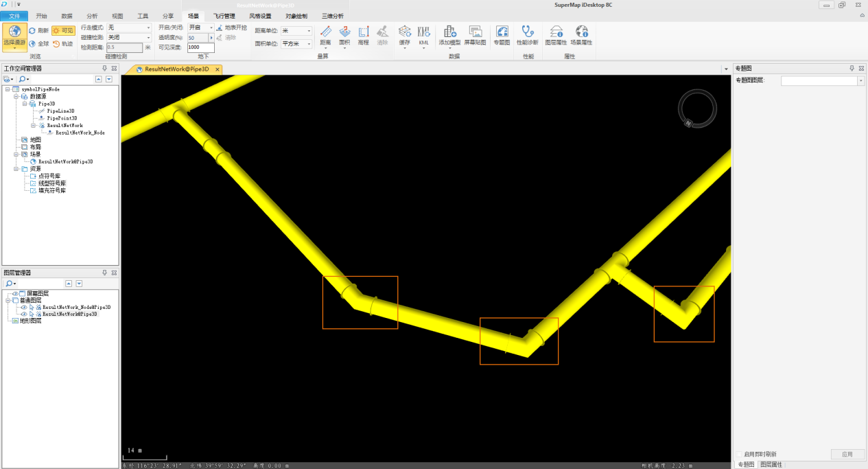Switch to the 飞行管理 ribbon tab

tap(224, 16)
